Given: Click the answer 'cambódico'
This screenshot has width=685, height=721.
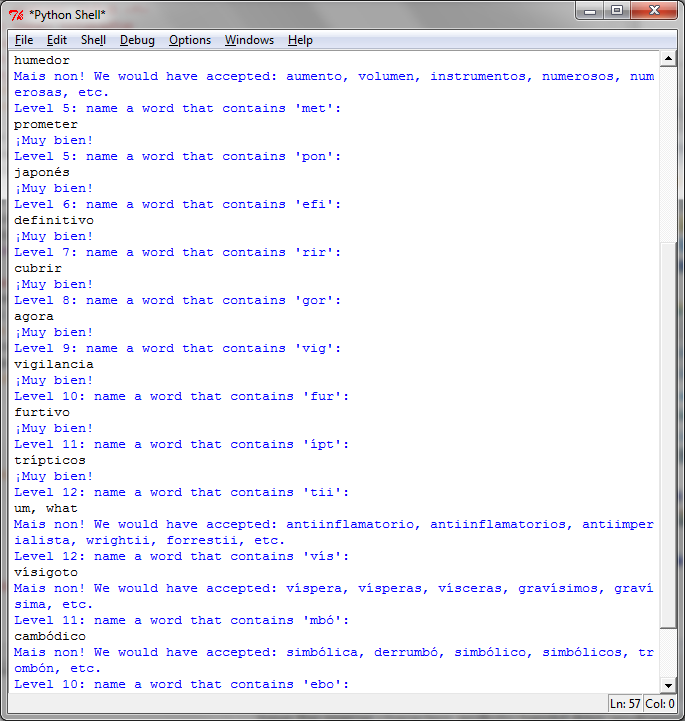Looking at the screenshot, I should click(x=50, y=636).
